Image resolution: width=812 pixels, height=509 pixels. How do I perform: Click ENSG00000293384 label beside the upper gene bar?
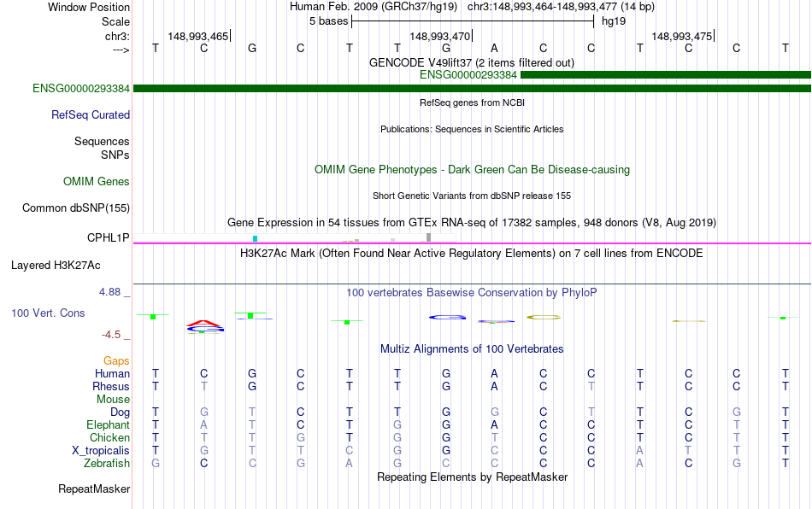[x=468, y=75]
